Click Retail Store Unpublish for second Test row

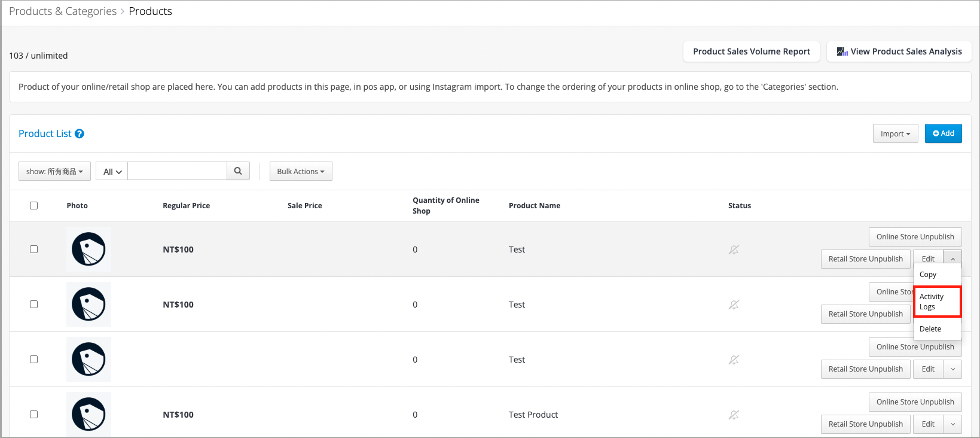coord(865,314)
